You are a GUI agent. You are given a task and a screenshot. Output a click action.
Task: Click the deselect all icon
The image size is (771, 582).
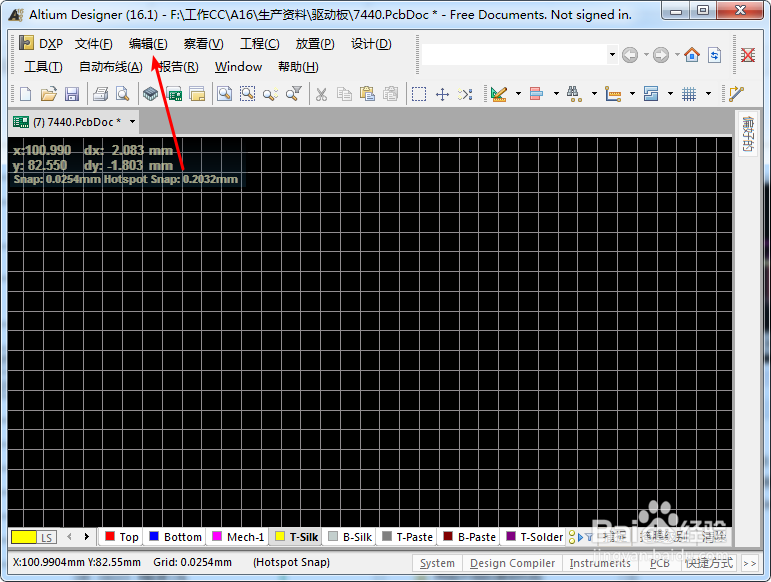[x=465, y=94]
